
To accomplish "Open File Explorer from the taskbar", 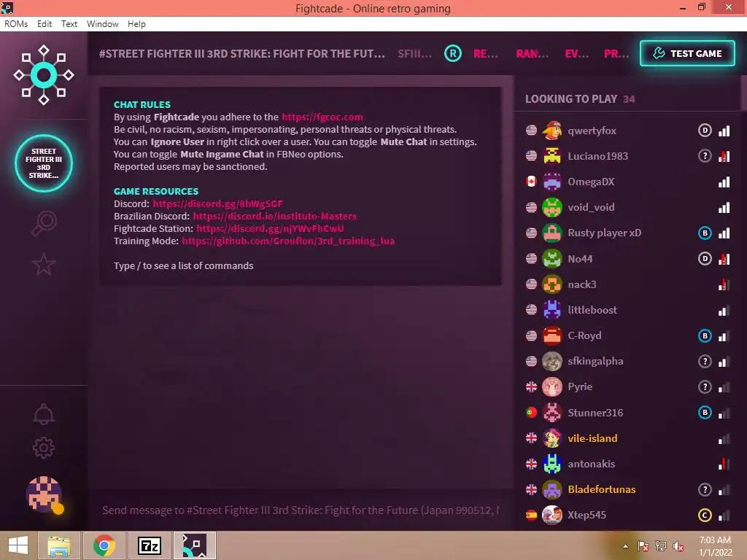I will (59, 545).
